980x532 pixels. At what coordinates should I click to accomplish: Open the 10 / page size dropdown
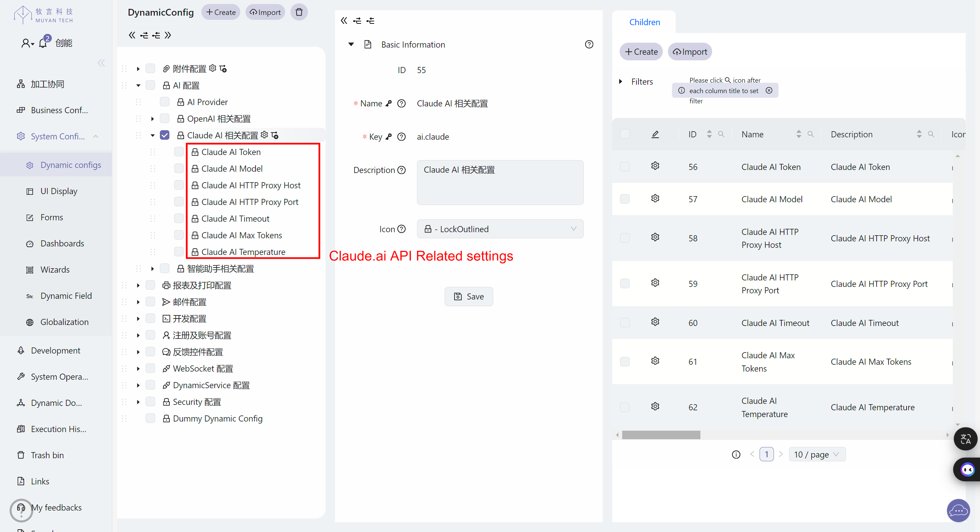point(817,454)
